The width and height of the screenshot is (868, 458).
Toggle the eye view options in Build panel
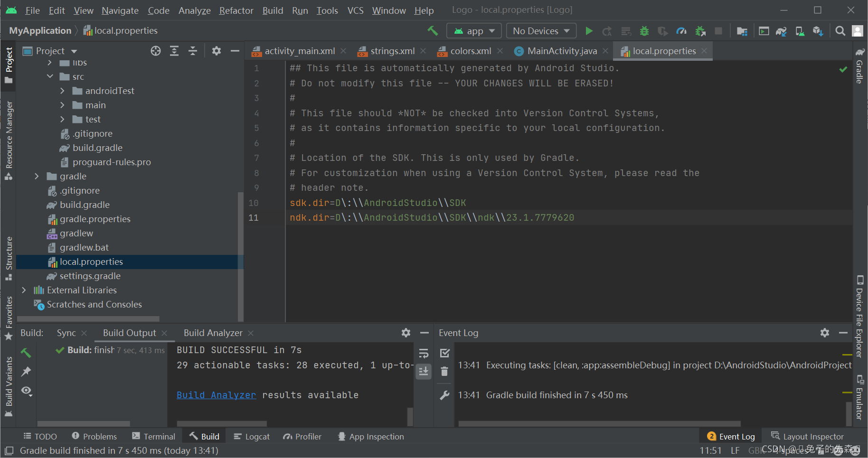27,391
